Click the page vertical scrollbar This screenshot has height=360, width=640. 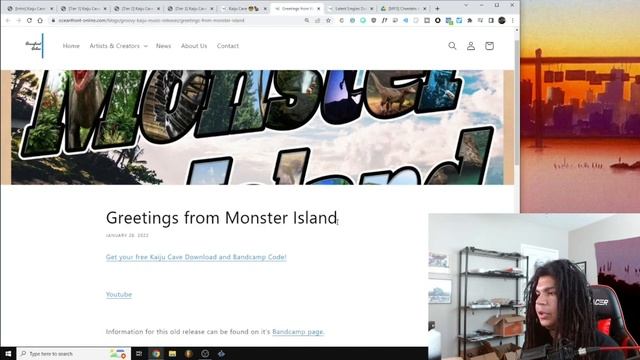tap(517, 102)
